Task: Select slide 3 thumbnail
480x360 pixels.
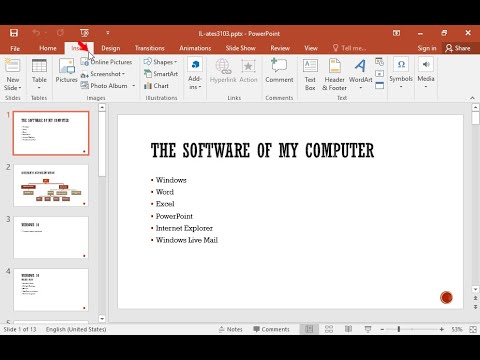Action: point(51,237)
